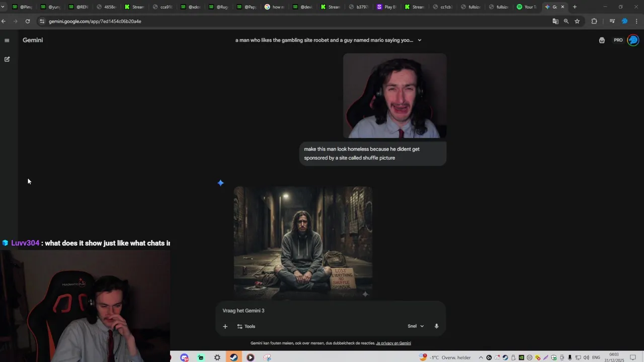The width and height of the screenshot is (644, 362).
Task: Switch to the 'how m' Google tab
Action: [275, 7]
